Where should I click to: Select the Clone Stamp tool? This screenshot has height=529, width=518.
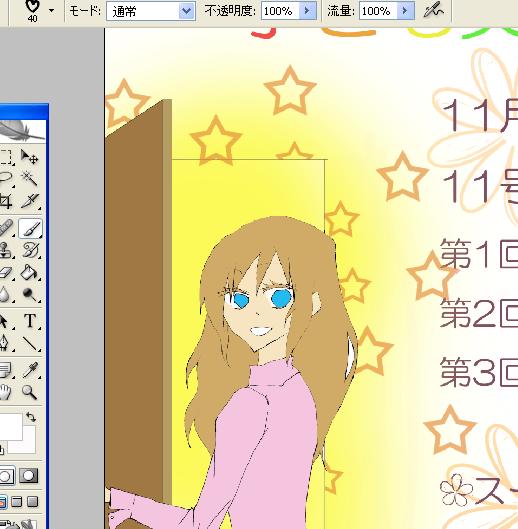click(6, 250)
